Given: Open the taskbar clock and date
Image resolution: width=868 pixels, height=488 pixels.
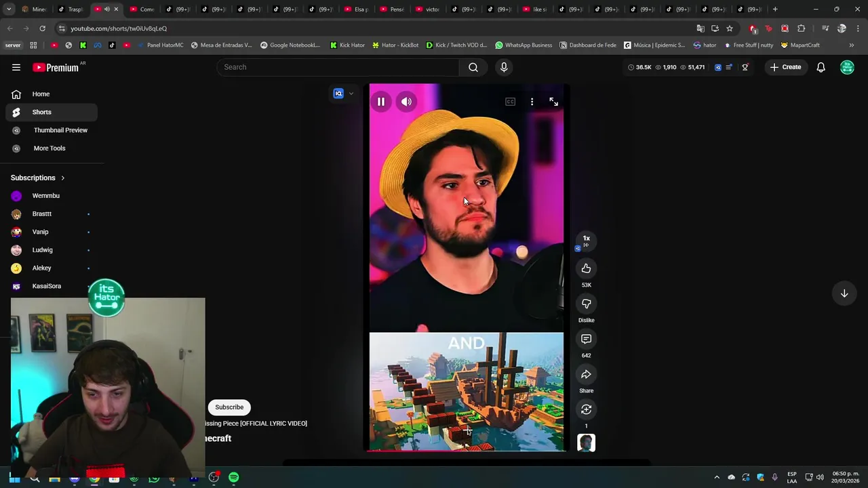Looking at the screenshot, I should pos(846,478).
